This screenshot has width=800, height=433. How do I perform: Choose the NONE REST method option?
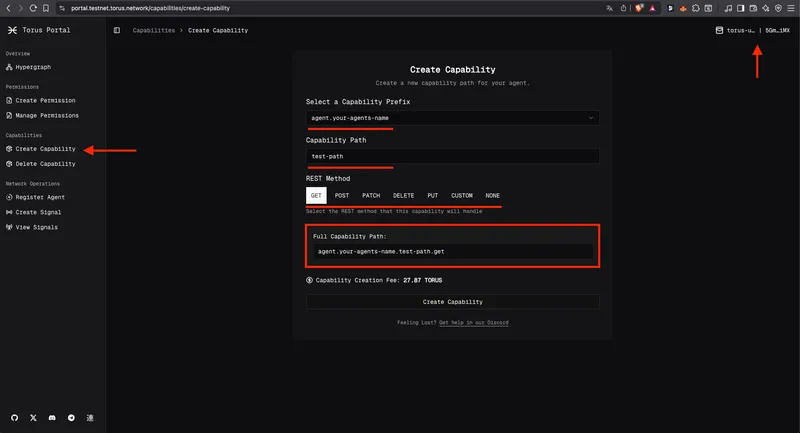[x=492, y=195]
